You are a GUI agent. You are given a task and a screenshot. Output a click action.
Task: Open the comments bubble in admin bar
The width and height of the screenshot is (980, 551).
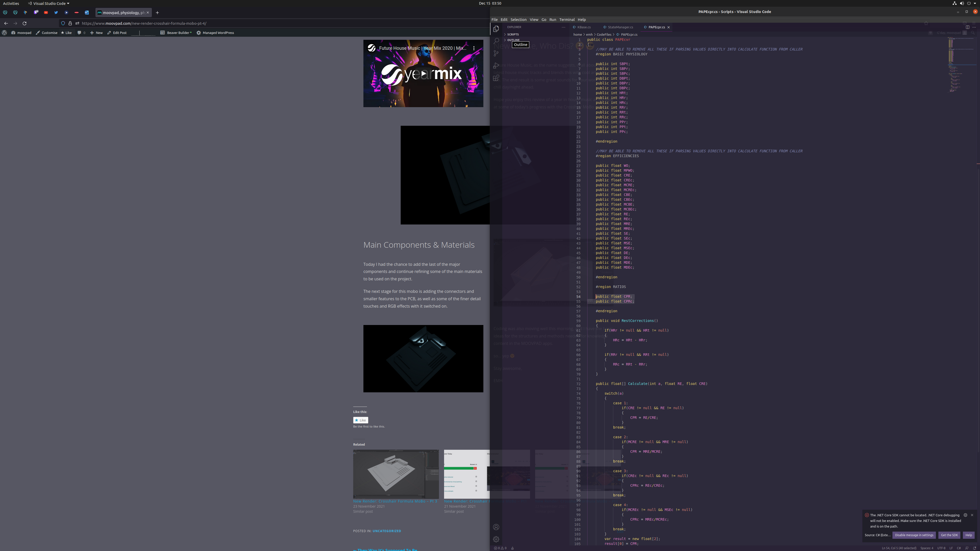(x=81, y=33)
